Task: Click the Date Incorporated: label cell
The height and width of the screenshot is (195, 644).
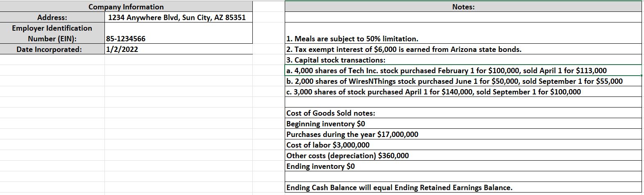Action: pyautogui.click(x=52, y=49)
